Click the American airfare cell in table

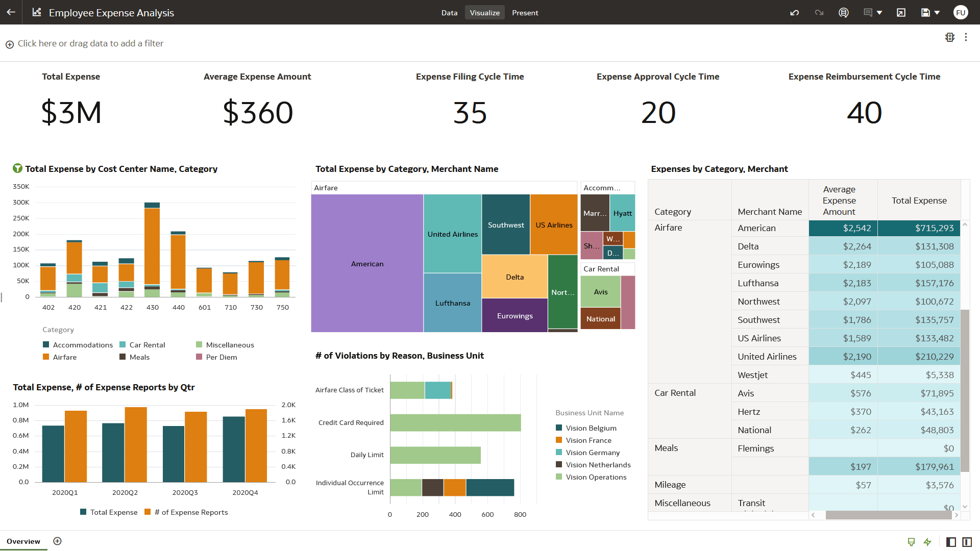(771, 228)
